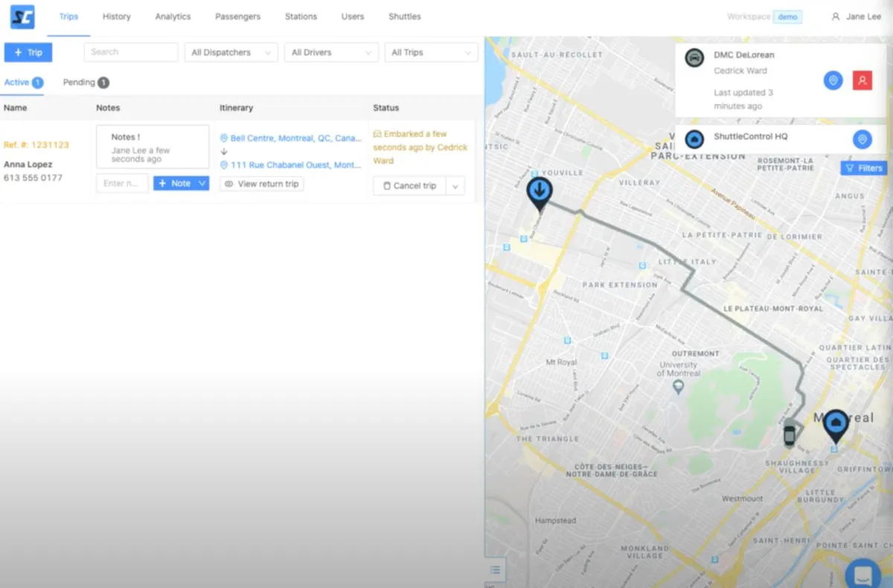893x588 pixels.
Task: Locate DMC DeLorean with blue pin icon
Action: (x=833, y=80)
